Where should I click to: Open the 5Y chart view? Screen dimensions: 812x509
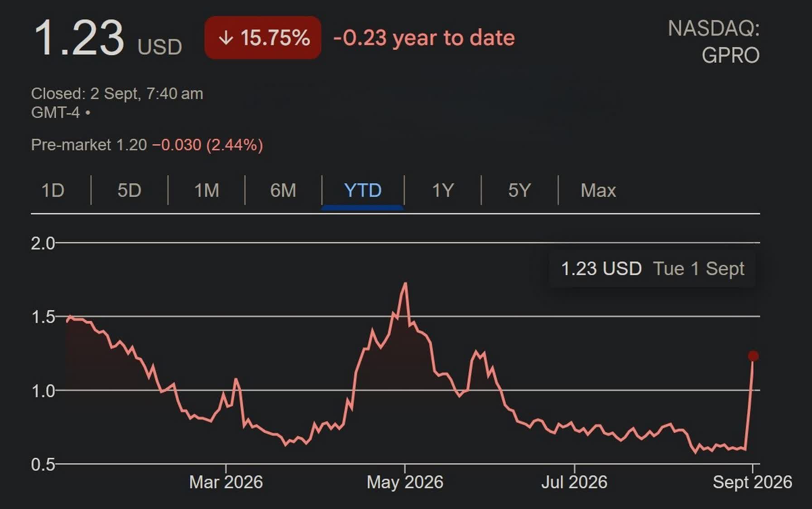coord(519,190)
